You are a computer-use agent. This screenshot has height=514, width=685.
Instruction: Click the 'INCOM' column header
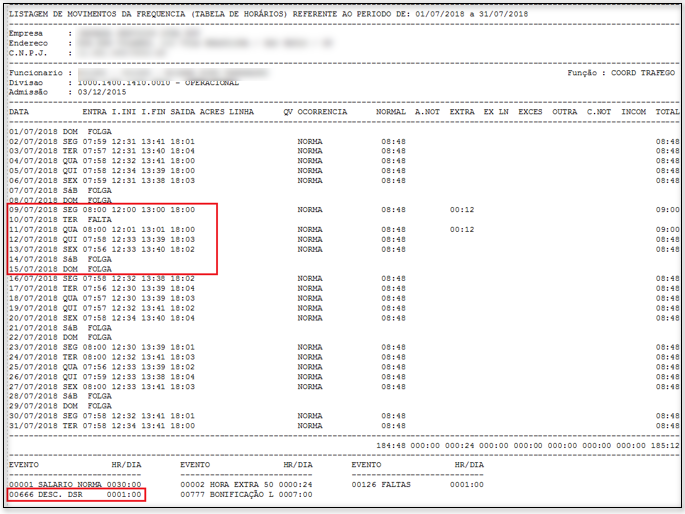point(633,112)
